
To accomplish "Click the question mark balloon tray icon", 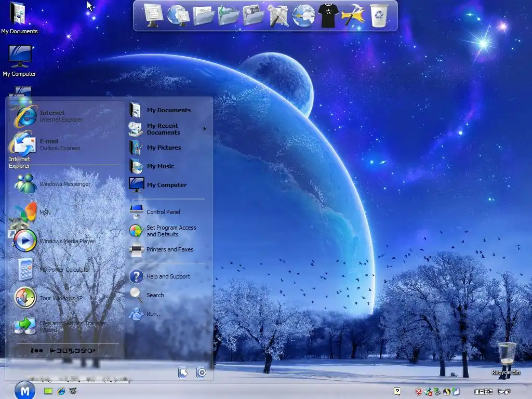I will pos(397,392).
